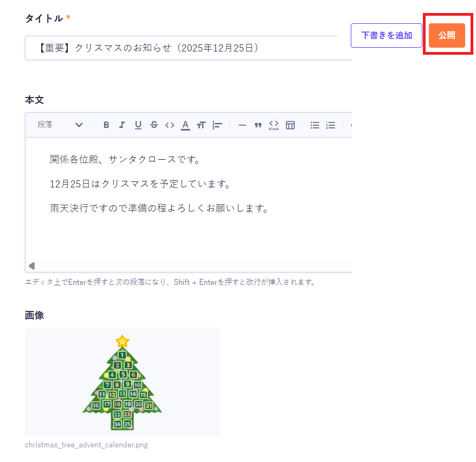The image size is (476, 462).
Task: Click the line 関係各位殿、サンタクロースです。
Action: click(x=125, y=160)
